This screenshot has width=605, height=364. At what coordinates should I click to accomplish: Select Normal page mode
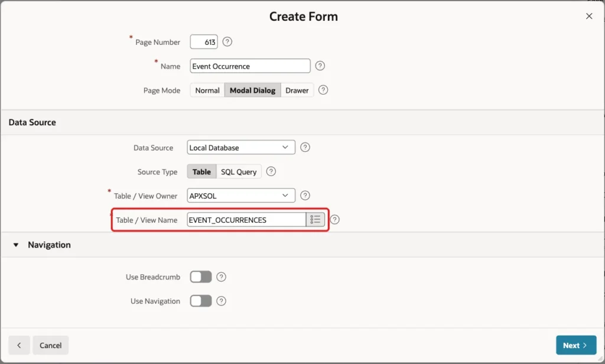click(207, 90)
